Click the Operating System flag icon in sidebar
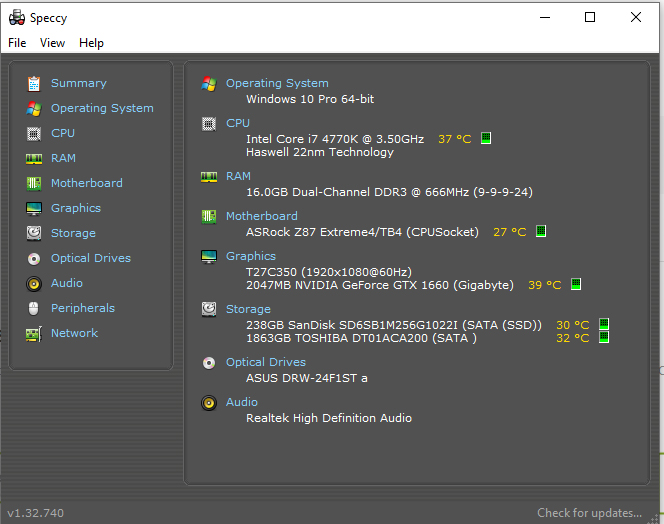The image size is (664, 524). click(x=34, y=108)
